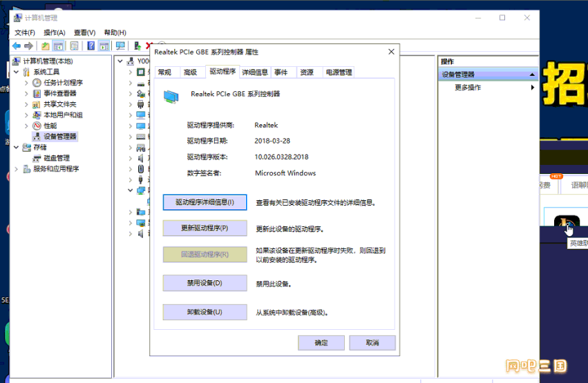The width and height of the screenshot is (588, 383).
Task: Select 磁盘管理 in the console tree
Action: (57, 158)
